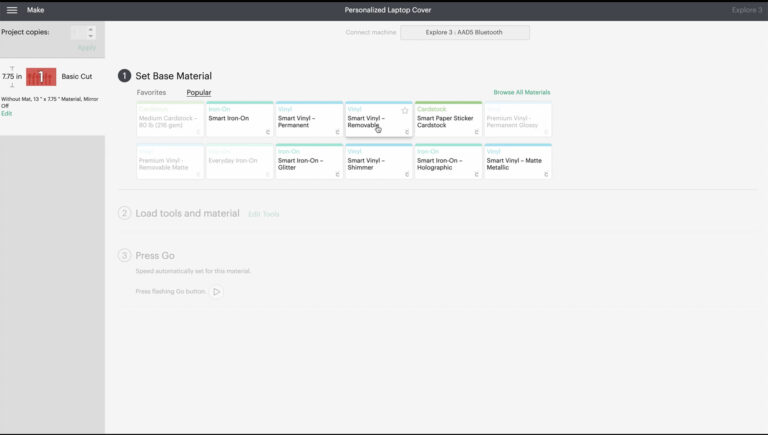Image resolution: width=768 pixels, height=435 pixels.
Task: Click Edit Tools beside Load tools and material
Action: [x=264, y=214]
